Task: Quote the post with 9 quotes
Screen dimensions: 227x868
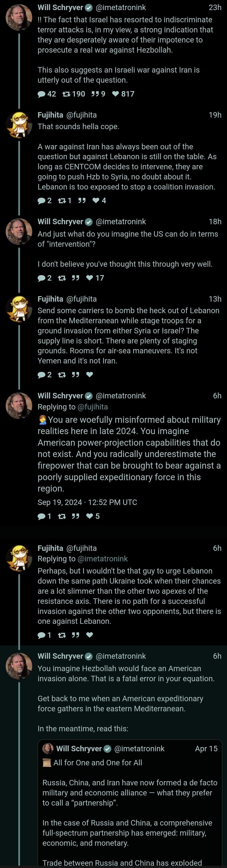Action: (95, 94)
